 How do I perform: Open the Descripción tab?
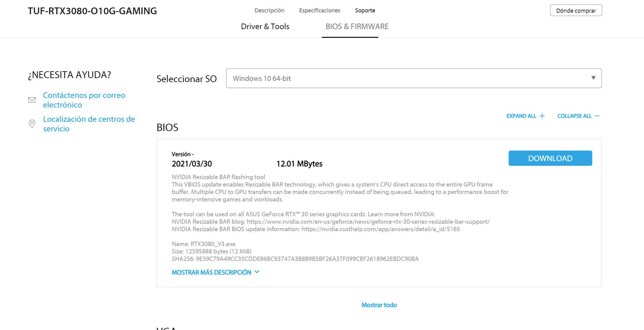tap(269, 11)
